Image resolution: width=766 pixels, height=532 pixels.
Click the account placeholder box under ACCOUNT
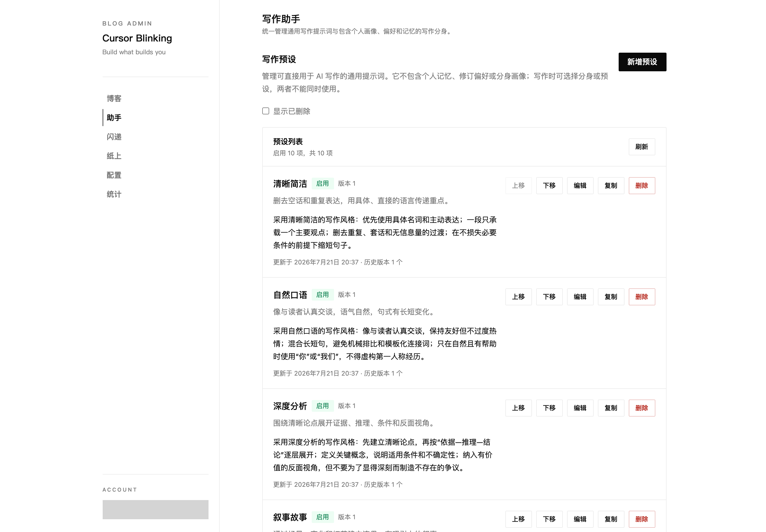click(156, 510)
